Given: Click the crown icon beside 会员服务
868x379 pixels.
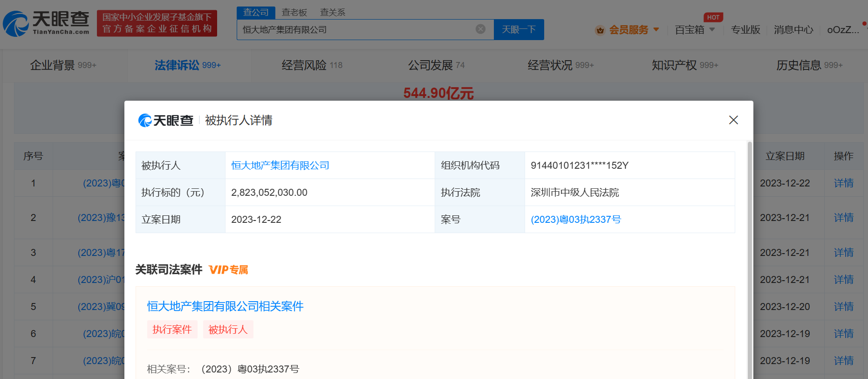Looking at the screenshot, I should pyautogui.click(x=600, y=30).
